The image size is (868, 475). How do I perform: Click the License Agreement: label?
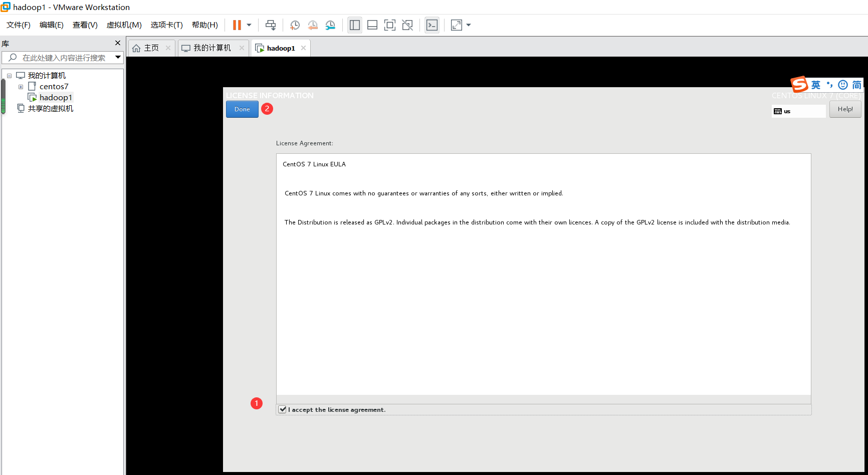(305, 143)
